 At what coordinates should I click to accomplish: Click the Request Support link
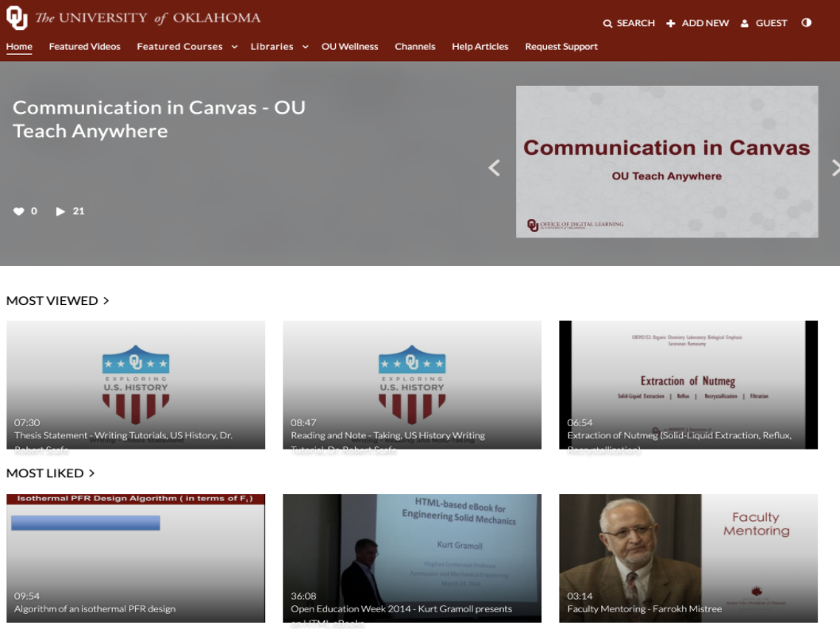(x=561, y=47)
